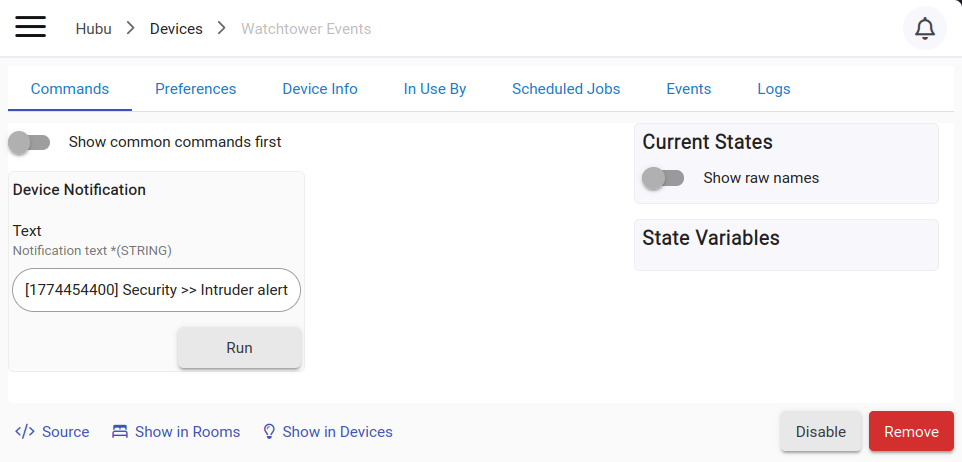962x462 pixels.
Task: Click the chevron after Devices breadcrumb
Action: point(221,28)
